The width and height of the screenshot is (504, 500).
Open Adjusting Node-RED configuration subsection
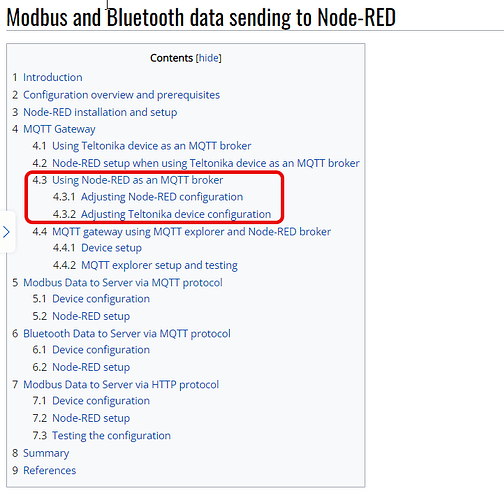162,197
